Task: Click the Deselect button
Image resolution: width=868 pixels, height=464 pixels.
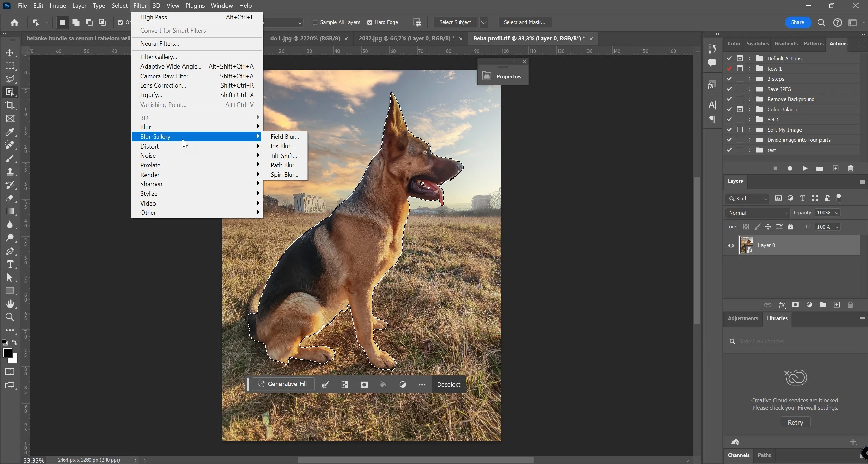Action: click(x=448, y=384)
